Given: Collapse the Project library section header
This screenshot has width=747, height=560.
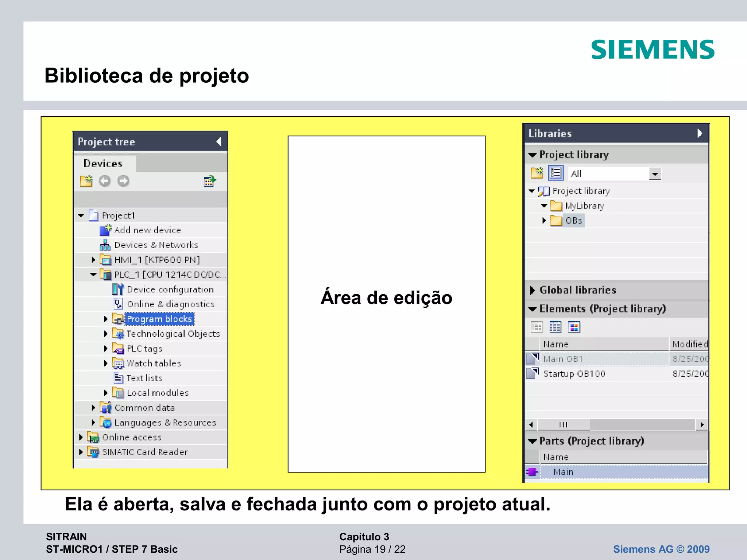Looking at the screenshot, I should [x=532, y=155].
